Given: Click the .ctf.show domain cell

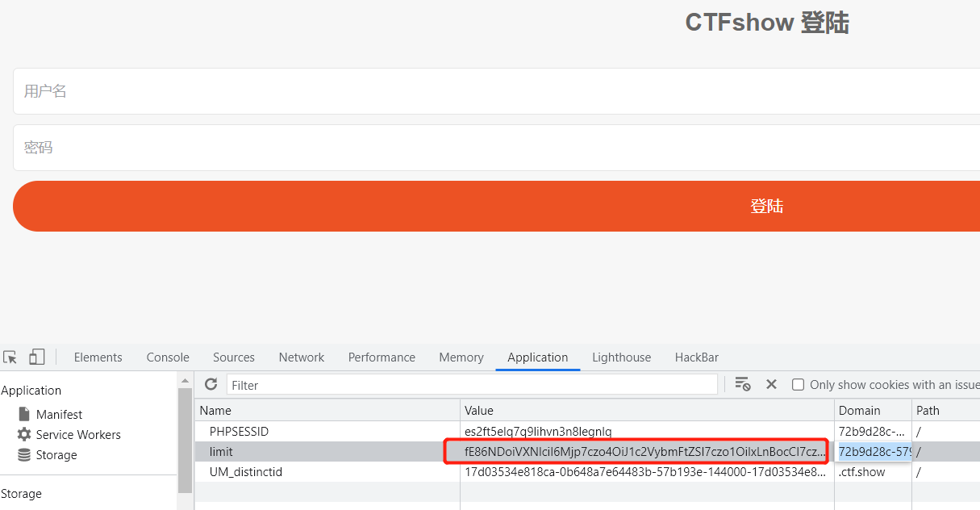Looking at the screenshot, I should pyautogui.click(x=874, y=472).
